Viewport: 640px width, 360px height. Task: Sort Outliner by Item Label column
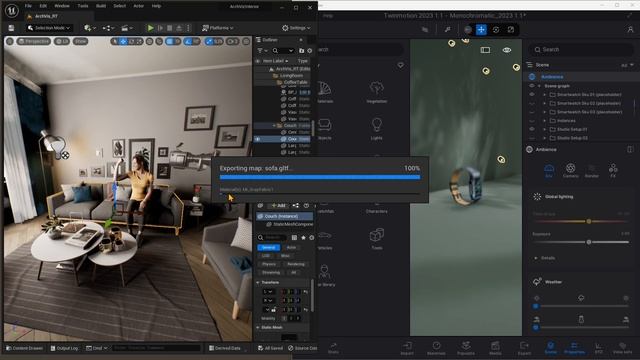275,61
